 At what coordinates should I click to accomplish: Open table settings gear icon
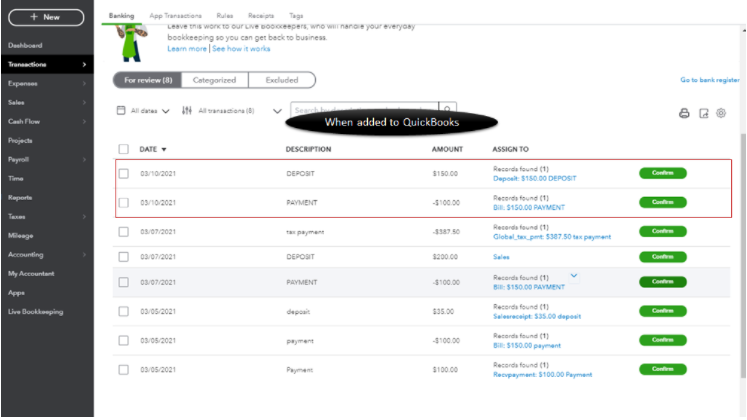pos(720,113)
